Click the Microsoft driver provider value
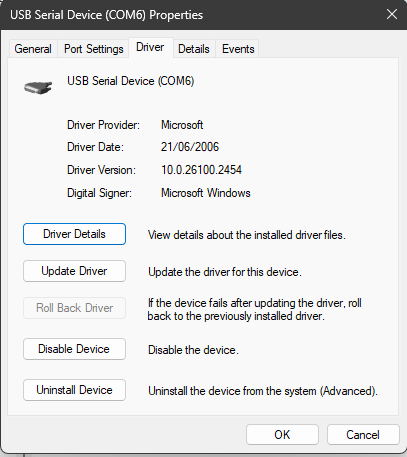 pos(182,125)
